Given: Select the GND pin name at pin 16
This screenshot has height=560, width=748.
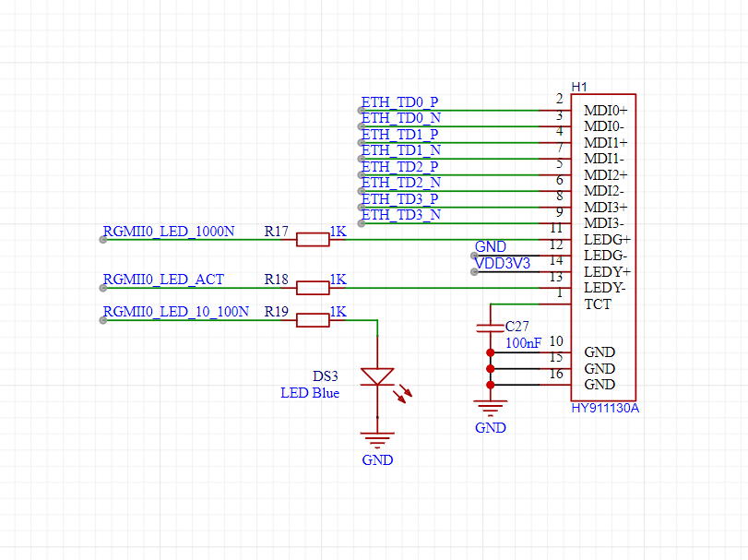Looking at the screenshot, I should (600, 385).
